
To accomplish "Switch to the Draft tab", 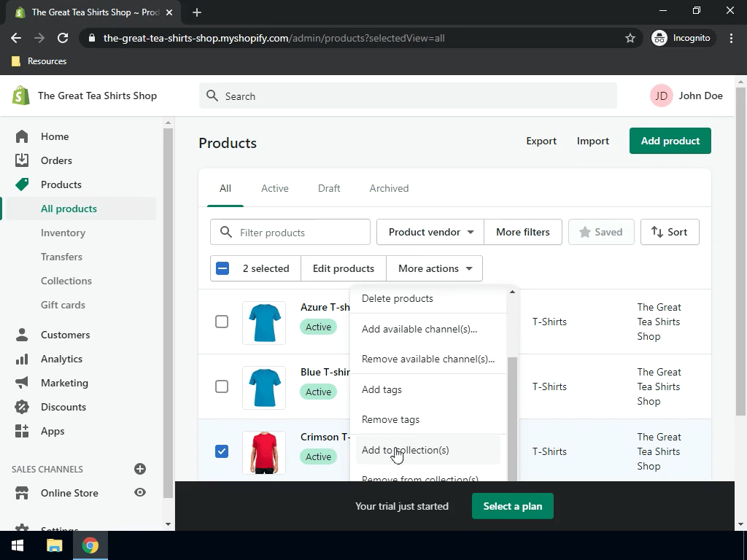I will [329, 188].
